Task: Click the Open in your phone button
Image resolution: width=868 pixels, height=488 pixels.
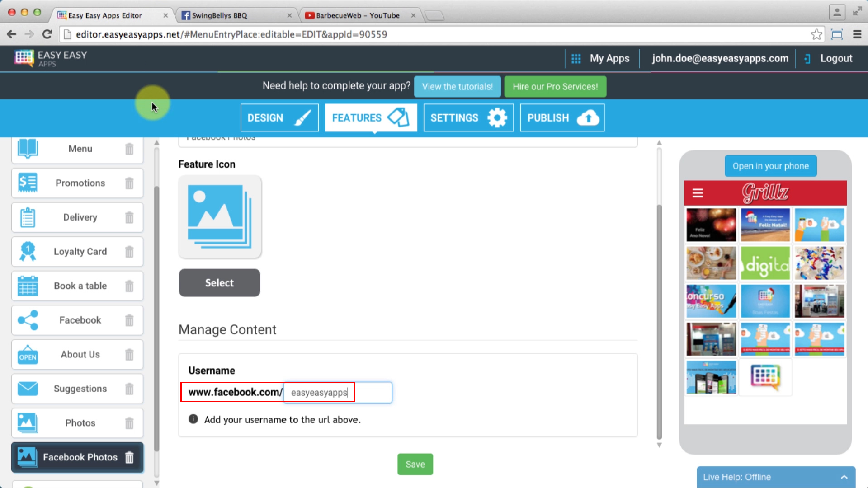Action: pos(770,166)
